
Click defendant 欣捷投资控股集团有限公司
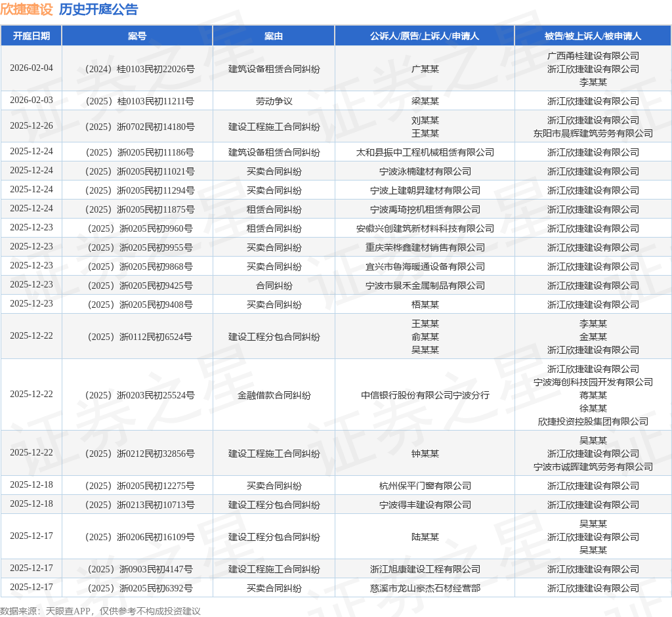click(x=593, y=421)
